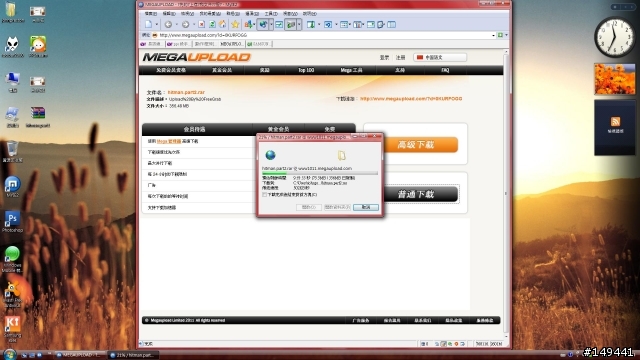This screenshot has height=360, width=640.
Task: Open the Forward button history dropdown
Action: pos(193,25)
